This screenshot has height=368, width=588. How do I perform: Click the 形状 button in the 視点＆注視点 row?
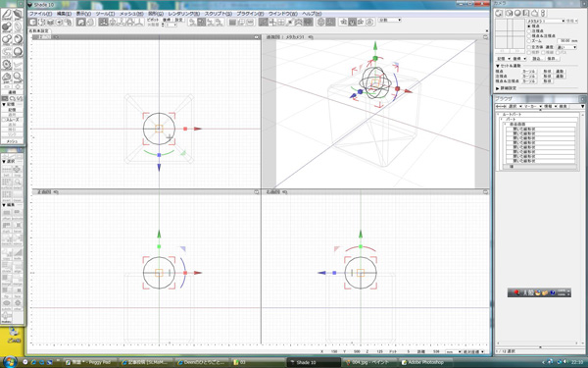(548, 81)
